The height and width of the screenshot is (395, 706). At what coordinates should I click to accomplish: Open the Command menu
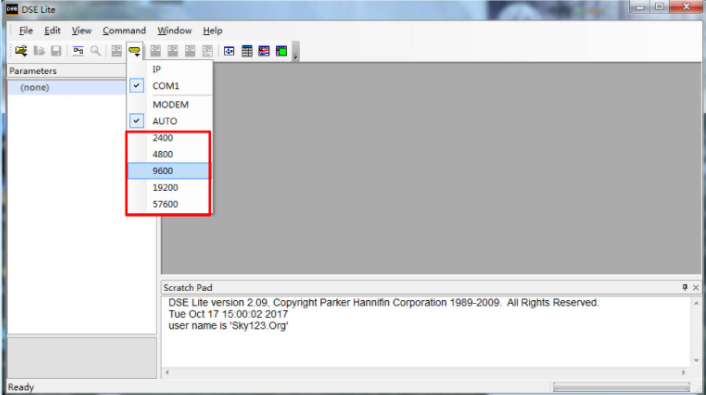click(x=124, y=31)
